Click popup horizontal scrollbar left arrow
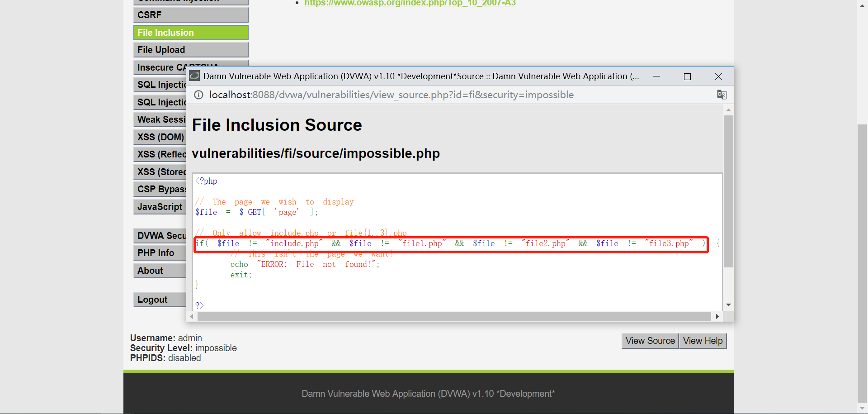Image resolution: width=868 pixels, height=414 pixels. [192, 316]
